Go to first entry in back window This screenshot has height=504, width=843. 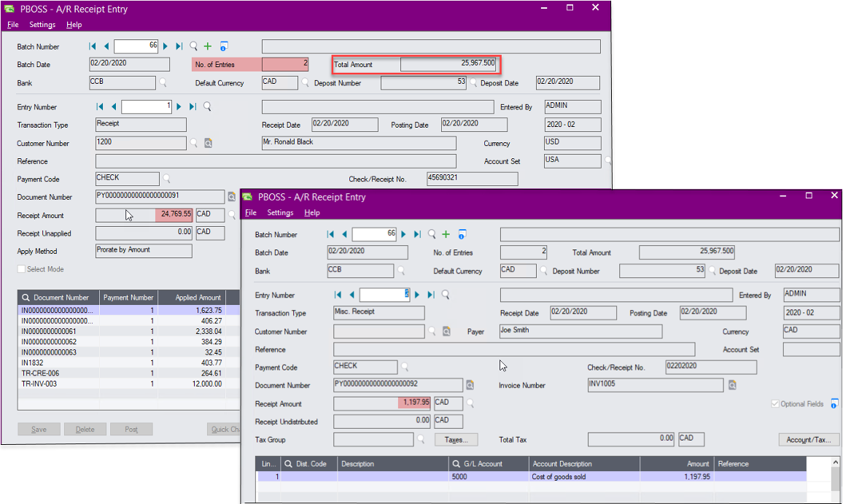[x=100, y=106]
